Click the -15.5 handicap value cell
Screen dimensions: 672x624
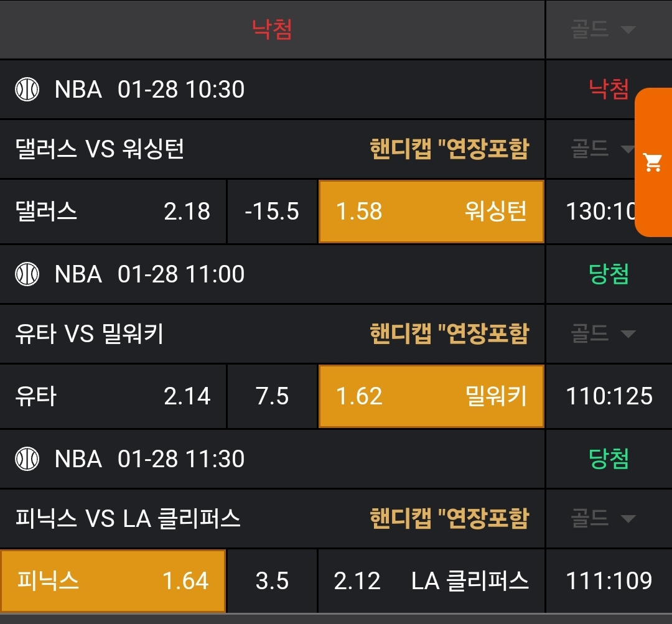point(272,212)
